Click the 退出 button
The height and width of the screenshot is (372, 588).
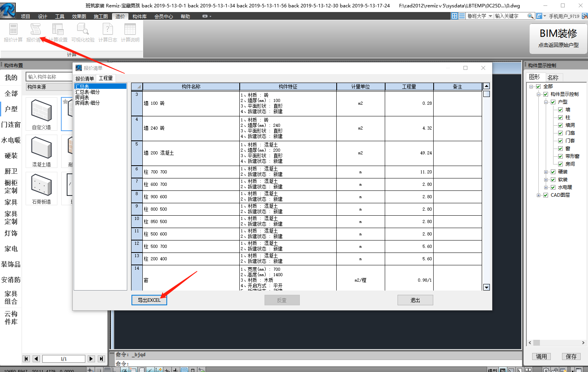(x=415, y=300)
